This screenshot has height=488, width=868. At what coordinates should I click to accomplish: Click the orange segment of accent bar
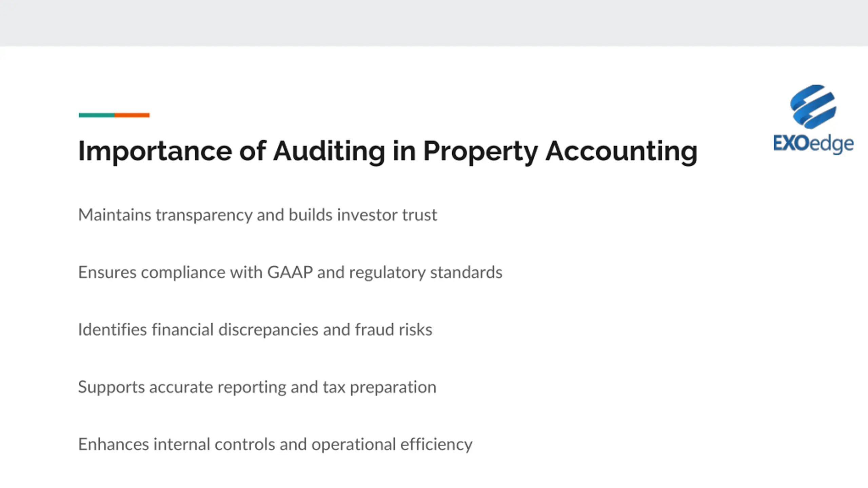(x=132, y=115)
